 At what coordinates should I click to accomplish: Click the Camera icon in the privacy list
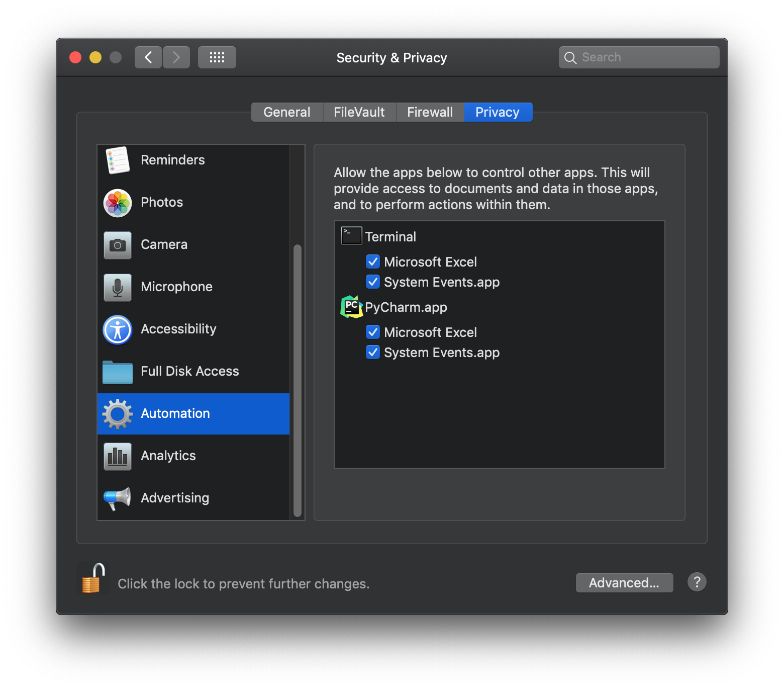tap(118, 245)
